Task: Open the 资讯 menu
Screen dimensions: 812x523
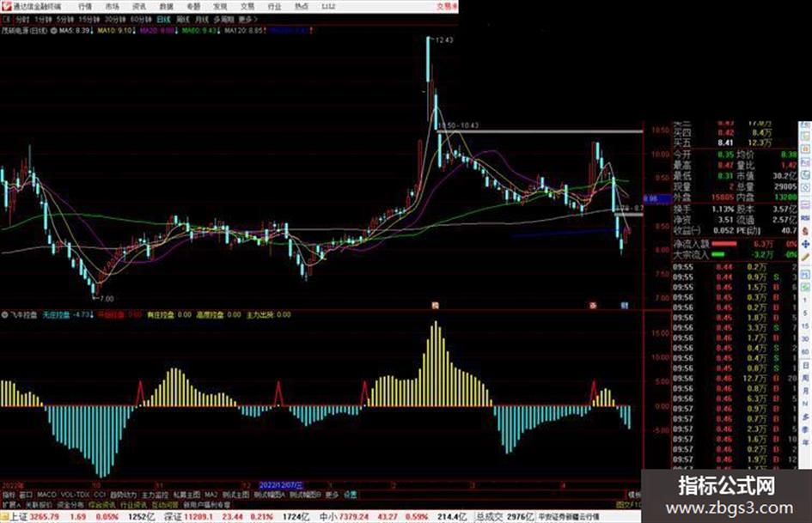Action: (139, 6)
